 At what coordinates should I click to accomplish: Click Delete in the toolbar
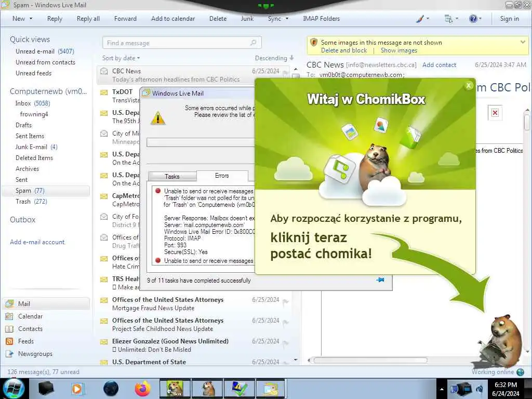pos(218,19)
